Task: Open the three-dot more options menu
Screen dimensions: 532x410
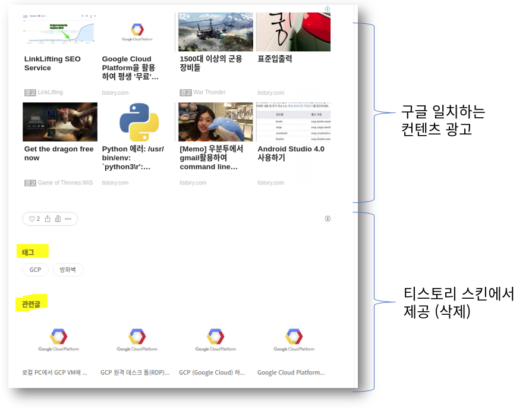Action: coord(68,219)
